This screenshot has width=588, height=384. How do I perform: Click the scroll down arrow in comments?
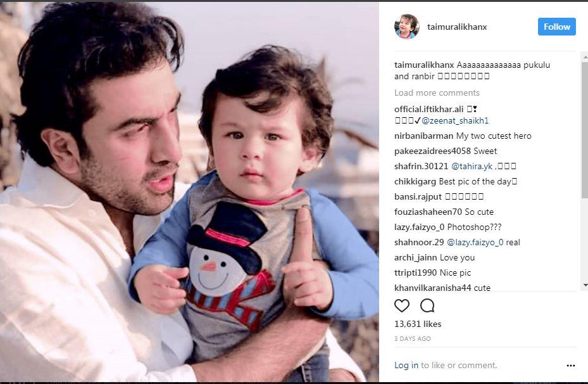[x=585, y=286]
